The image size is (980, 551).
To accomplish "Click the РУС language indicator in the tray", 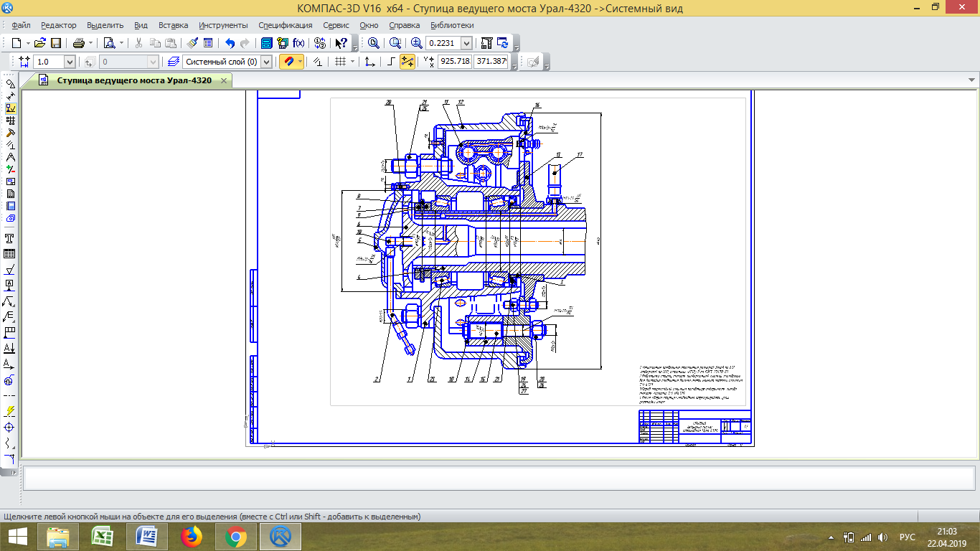I will pyautogui.click(x=908, y=537).
